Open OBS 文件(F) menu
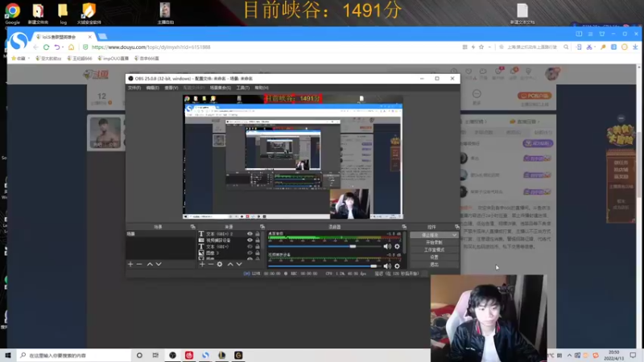Screen dimensions: 644x362 pos(134,88)
